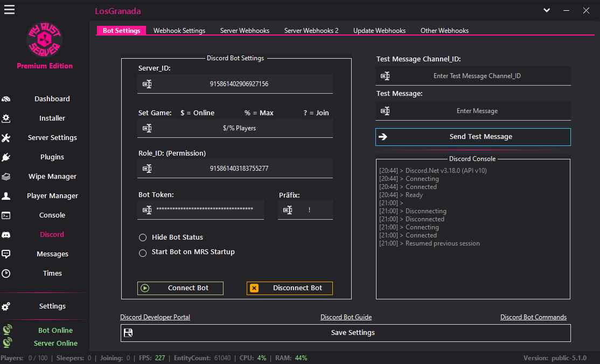Click the Server Online satellite icon
The image size is (600, 364).
(7, 342)
